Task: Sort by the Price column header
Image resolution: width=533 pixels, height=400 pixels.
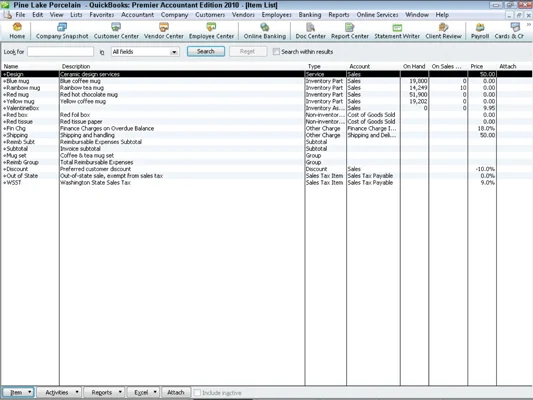Action: (482, 66)
